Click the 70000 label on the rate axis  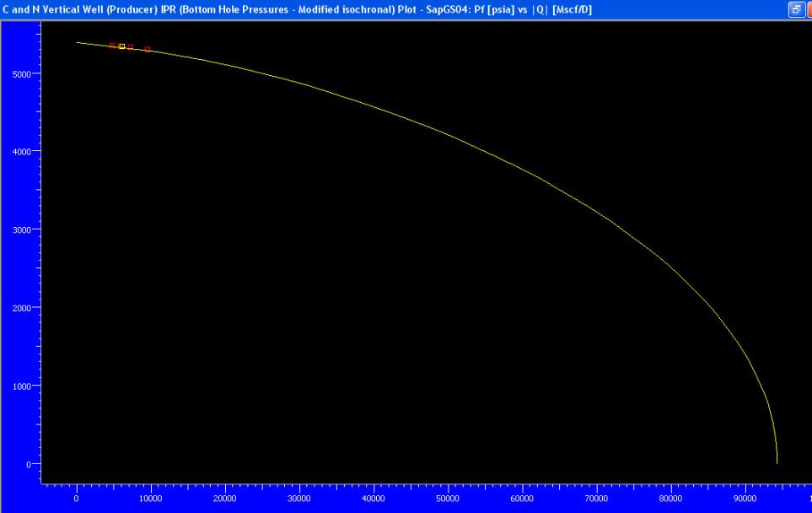(x=596, y=498)
